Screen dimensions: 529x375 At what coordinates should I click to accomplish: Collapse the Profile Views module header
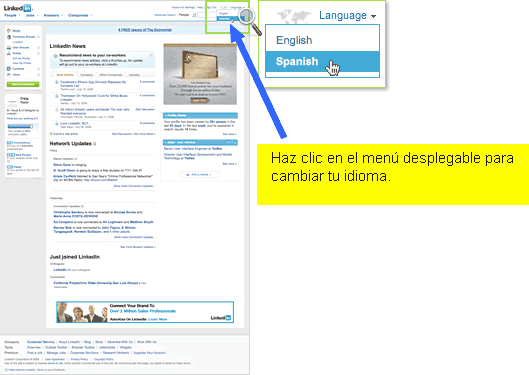click(x=200, y=115)
